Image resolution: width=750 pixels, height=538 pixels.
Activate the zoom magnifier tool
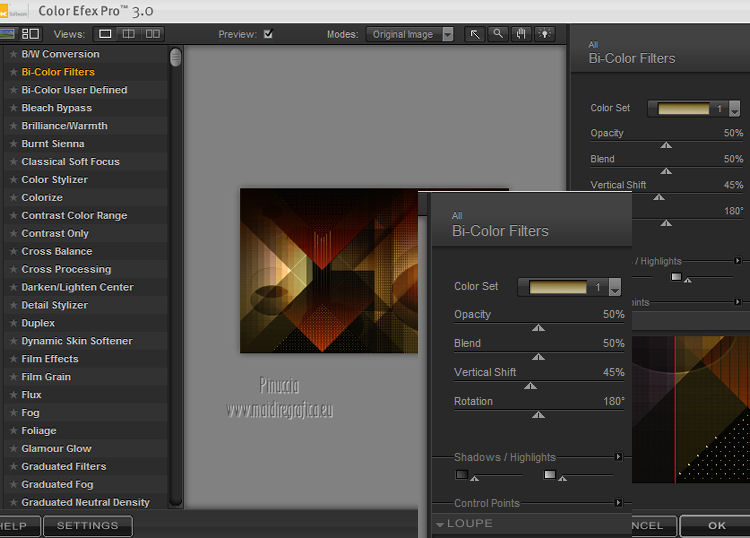point(498,34)
